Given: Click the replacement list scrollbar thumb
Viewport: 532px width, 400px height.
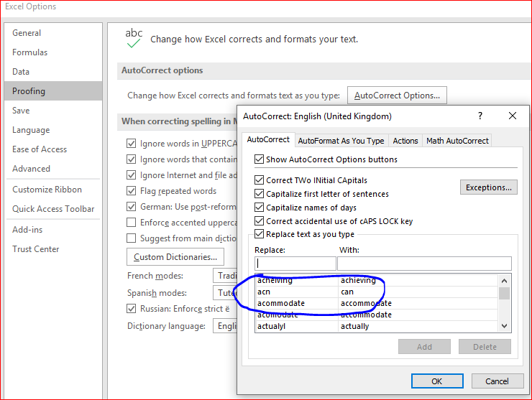Looking at the screenshot, I should pos(504,293).
